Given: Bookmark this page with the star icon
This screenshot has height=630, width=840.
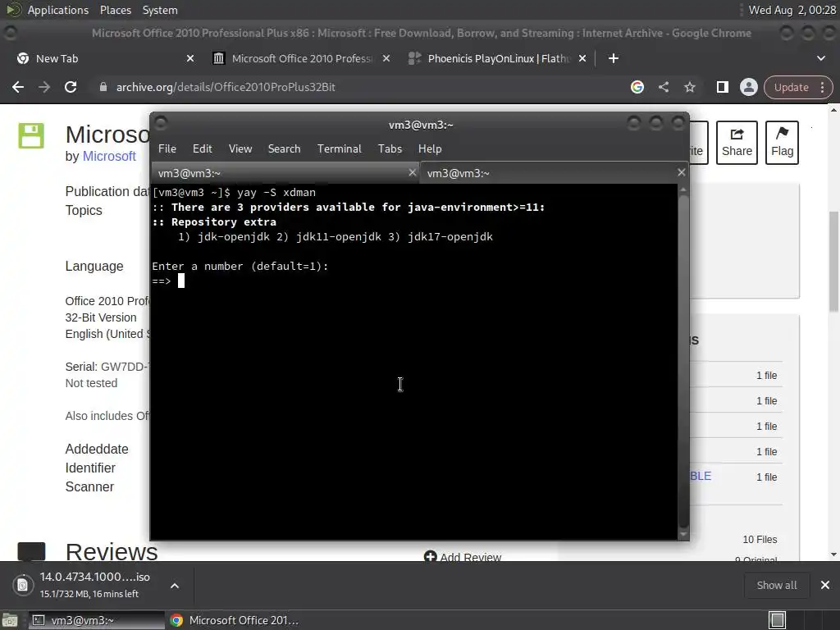Looking at the screenshot, I should (689, 87).
